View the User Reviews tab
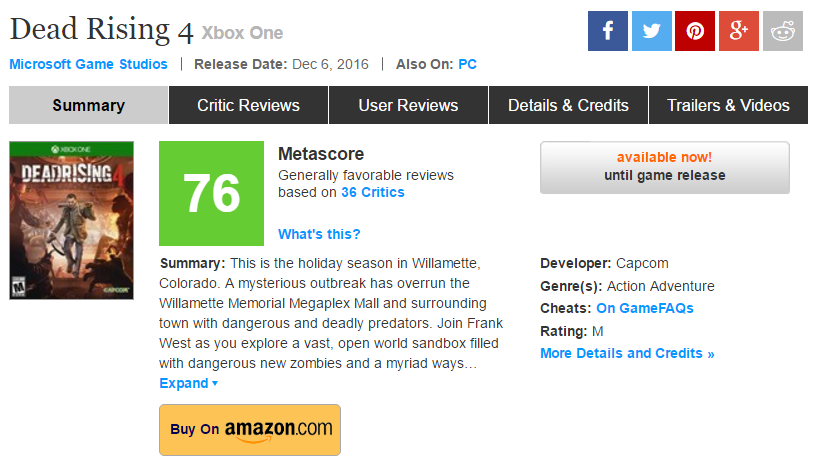 (x=408, y=105)
